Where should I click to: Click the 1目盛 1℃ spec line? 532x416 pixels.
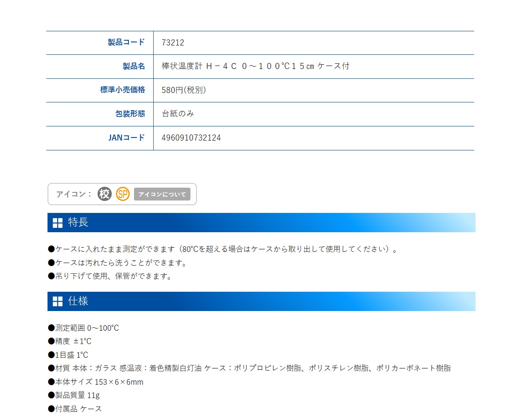click(x=68, y=355)
